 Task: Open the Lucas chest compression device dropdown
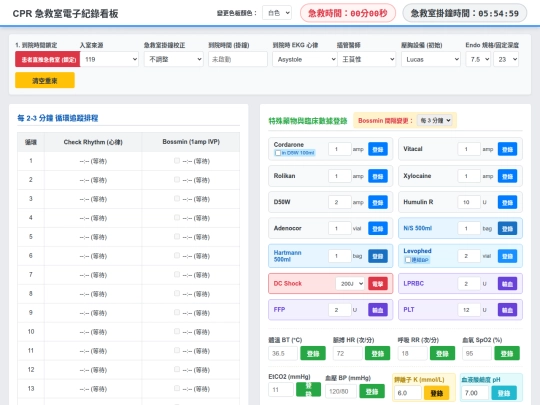430,59
